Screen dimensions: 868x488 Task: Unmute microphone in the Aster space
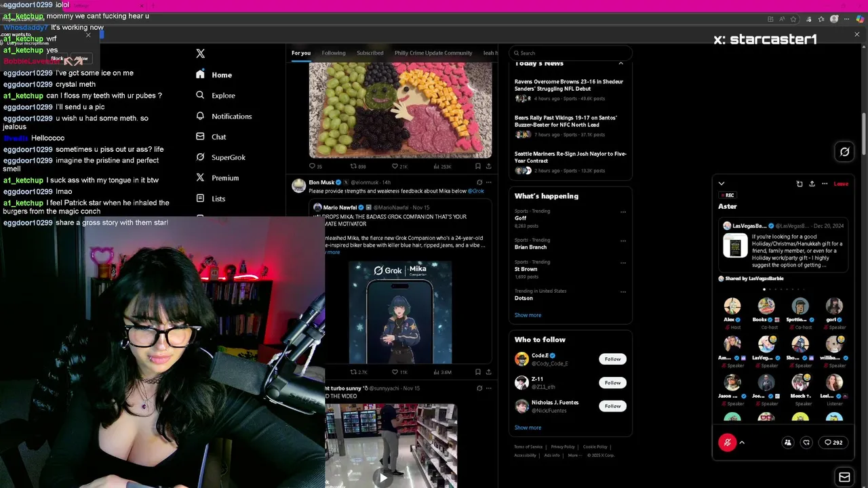pyautogui.click(x=728, y=443)
